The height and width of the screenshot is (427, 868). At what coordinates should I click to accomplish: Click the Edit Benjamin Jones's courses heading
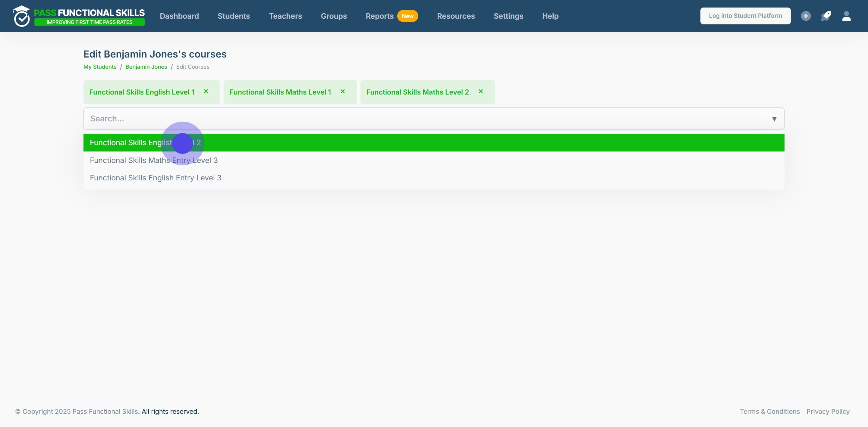pos(155,54)
